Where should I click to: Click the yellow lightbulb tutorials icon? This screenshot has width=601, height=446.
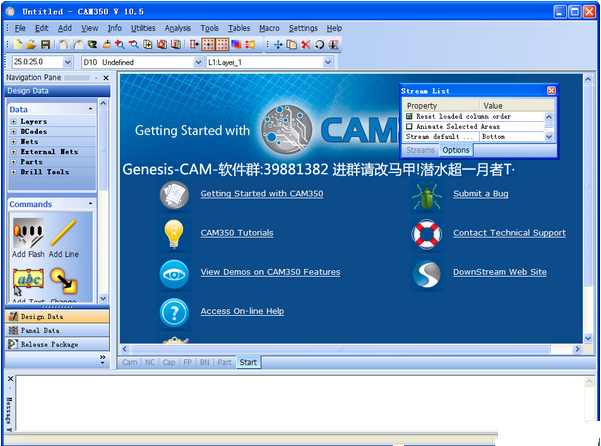174,234
